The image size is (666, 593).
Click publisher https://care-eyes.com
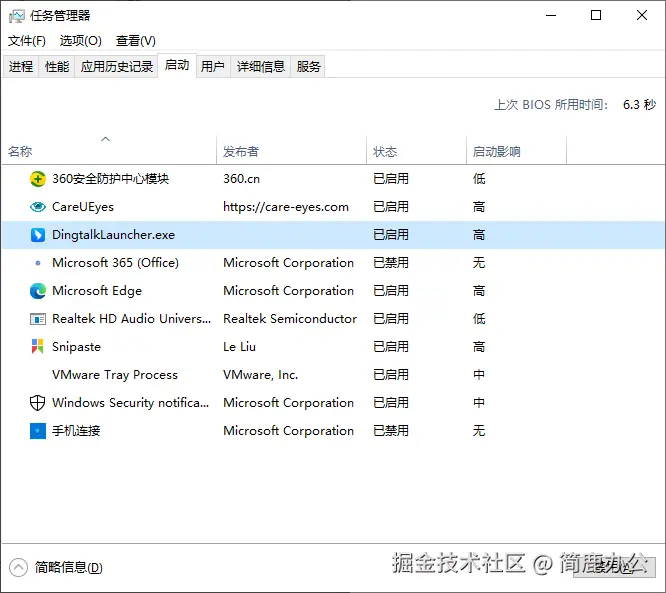[x=286, y=207]
